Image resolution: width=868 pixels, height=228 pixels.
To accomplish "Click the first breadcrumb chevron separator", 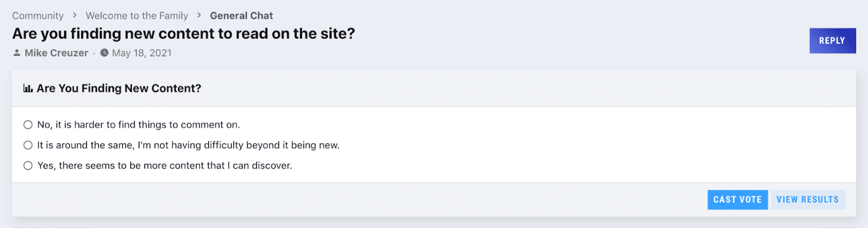I will pos(74,16).
